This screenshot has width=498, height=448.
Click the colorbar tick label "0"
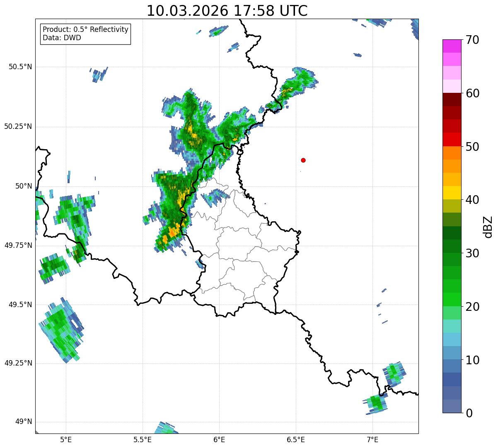point(469,413)
